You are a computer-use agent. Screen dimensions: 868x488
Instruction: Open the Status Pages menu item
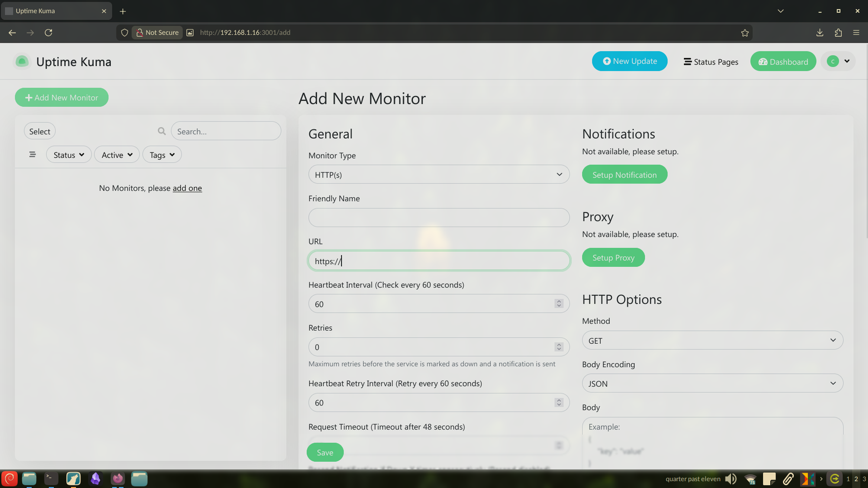(711, 62)
